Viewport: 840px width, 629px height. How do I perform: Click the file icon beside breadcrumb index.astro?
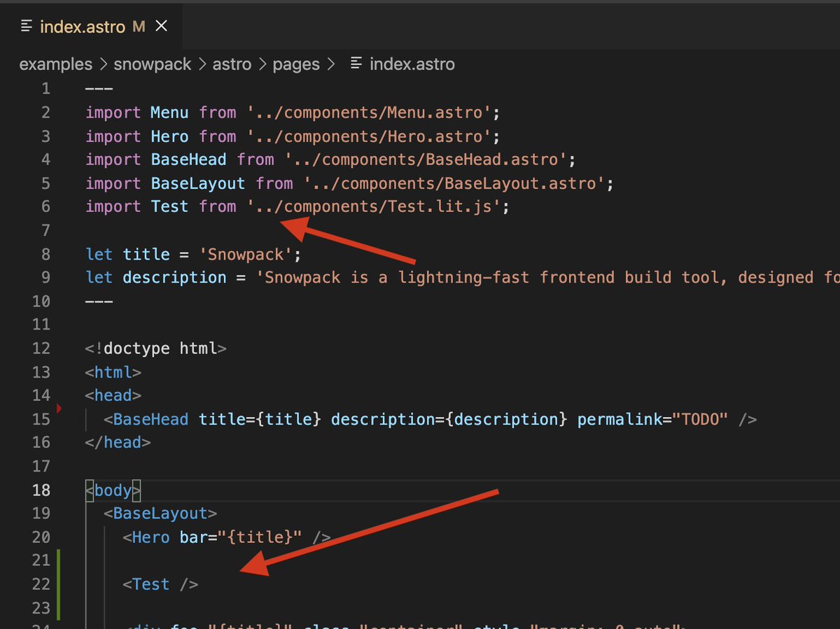coord(355,64)
